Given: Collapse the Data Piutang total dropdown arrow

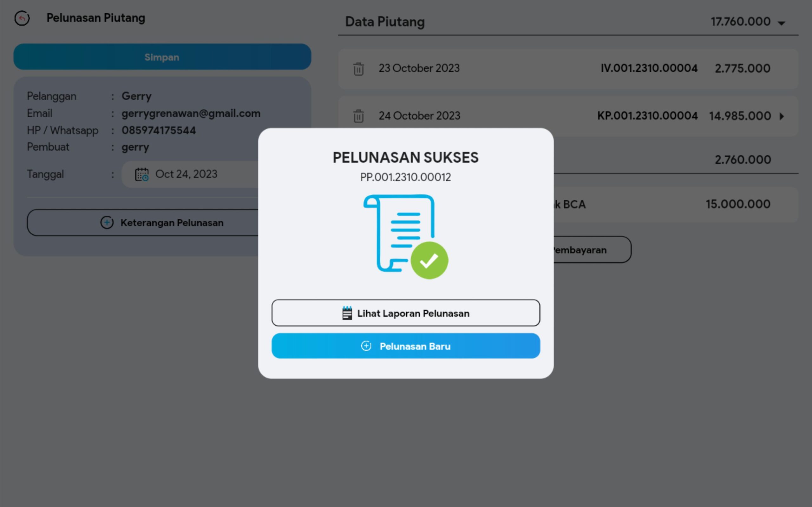Looking at the screenshot, I should tap(782, 23).
